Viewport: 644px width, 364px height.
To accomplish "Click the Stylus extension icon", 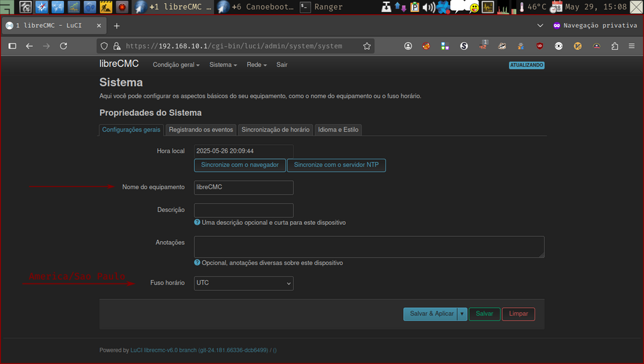I will click(464, 45).
